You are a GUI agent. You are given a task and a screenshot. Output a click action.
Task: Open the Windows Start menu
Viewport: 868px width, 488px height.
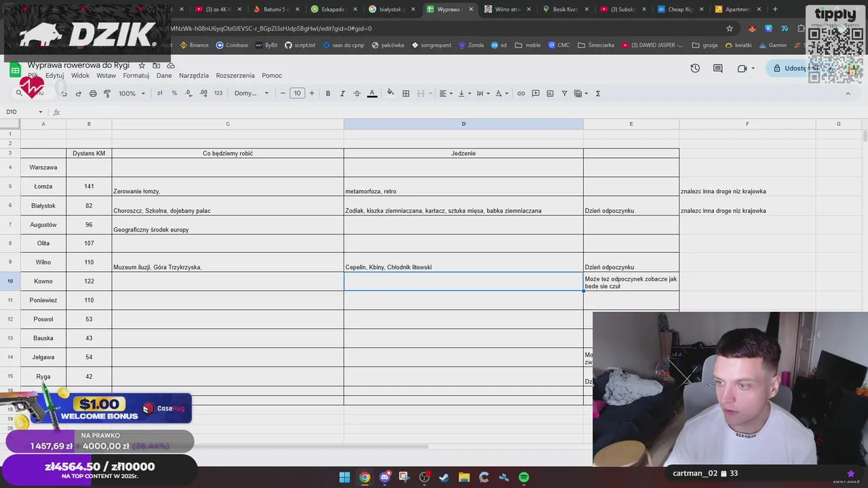click(x=344, y=477)
